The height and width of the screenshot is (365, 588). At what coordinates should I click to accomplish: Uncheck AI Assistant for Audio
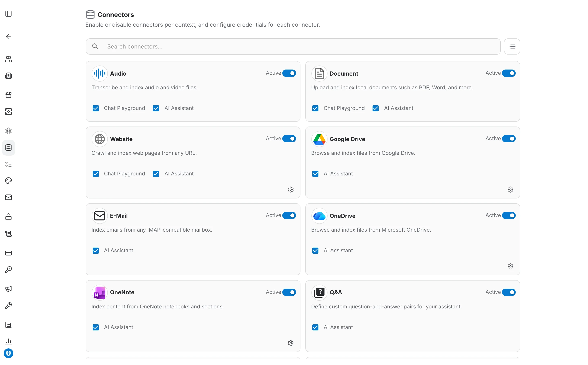coord(156,108)
